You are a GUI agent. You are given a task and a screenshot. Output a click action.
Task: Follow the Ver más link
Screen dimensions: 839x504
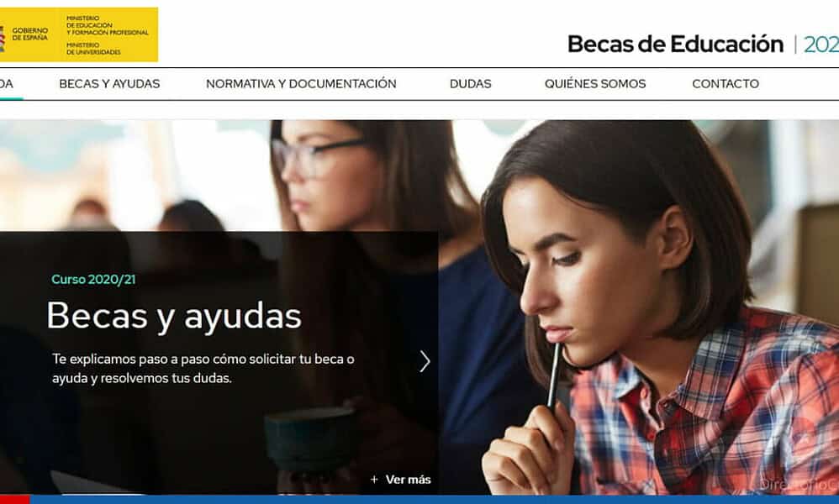[408, 480]
